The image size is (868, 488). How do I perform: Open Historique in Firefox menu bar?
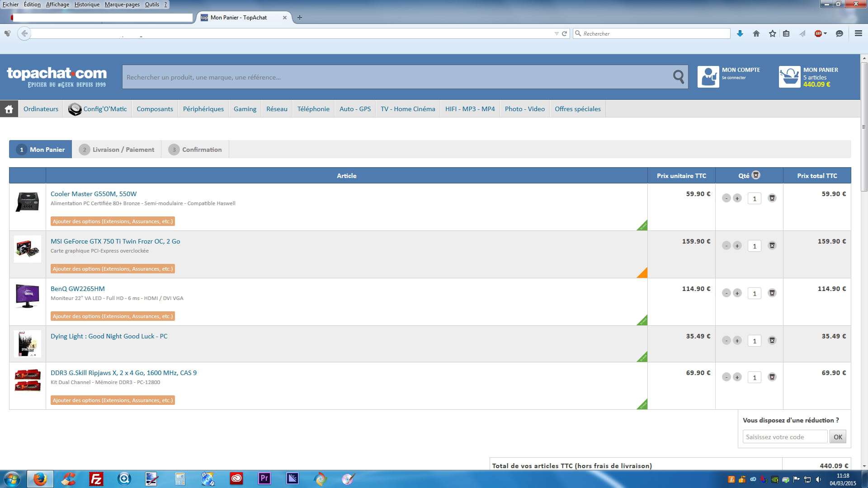pyautogui.click(x=87, y=5)
